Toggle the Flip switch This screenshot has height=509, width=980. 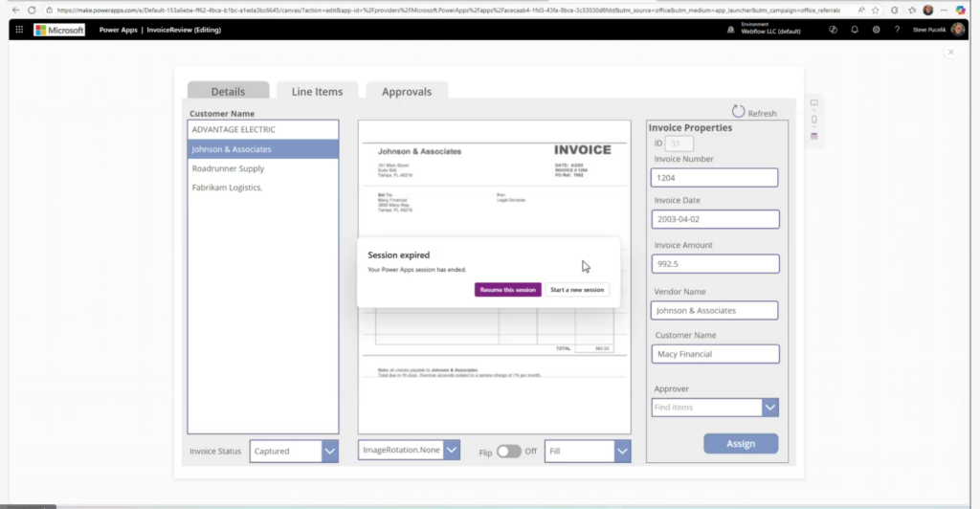click(x=509, y=451)
